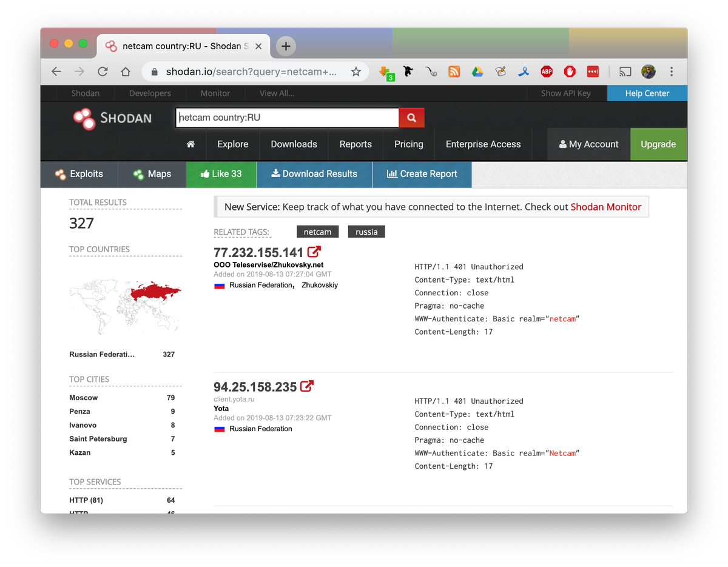Open the blue ribbon extension icon

pos(524,72)
